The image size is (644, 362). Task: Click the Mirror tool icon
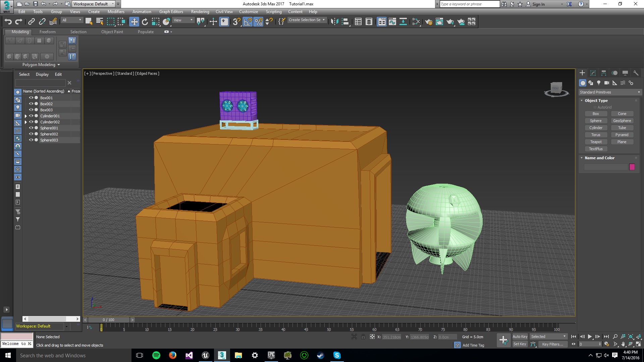click(x=334, y=22)
